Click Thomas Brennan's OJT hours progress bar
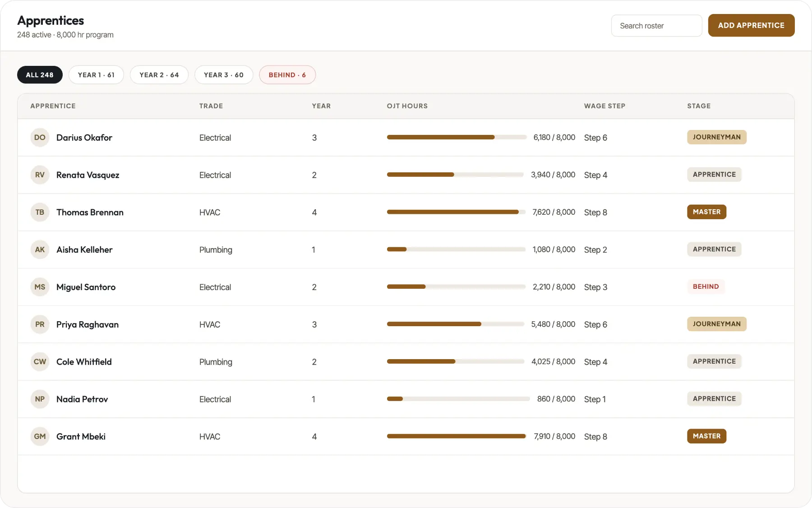Image resolution: width=812 pixels, height=508 pixels. click(456, 212)
